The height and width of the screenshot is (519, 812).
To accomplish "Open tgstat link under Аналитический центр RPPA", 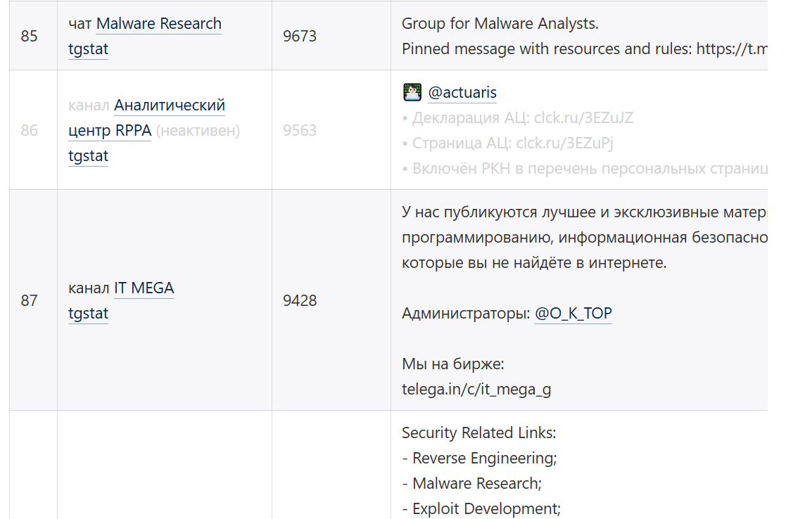I will tap(88, 156).
